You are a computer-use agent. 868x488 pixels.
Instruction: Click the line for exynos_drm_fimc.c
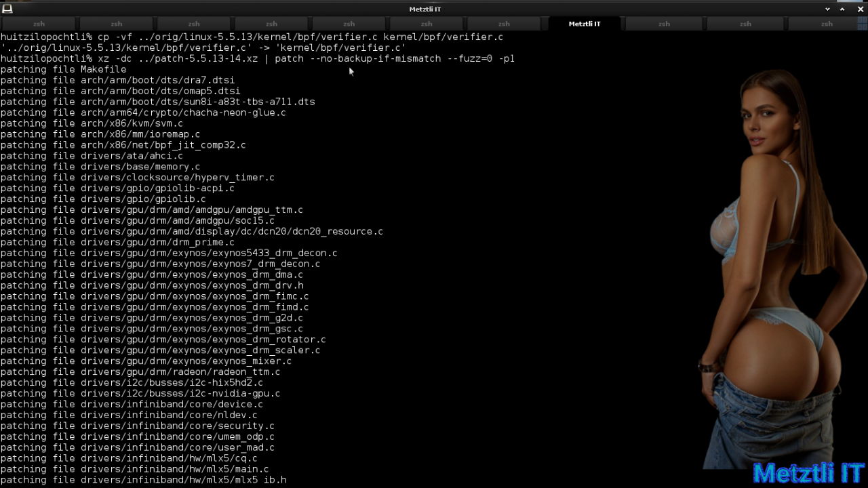coord(155,297)
